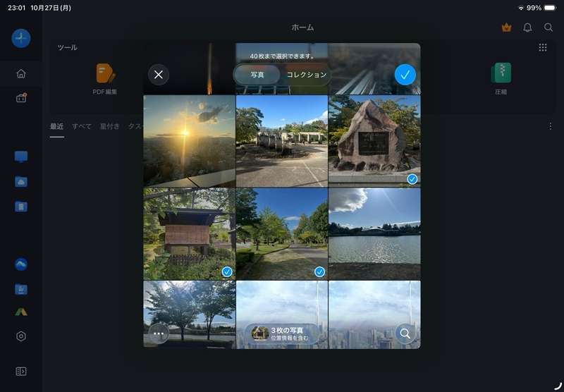
Task: Deselect the stone monument photo checkmark
Action: pyautogui.click(x=412, y=179)
